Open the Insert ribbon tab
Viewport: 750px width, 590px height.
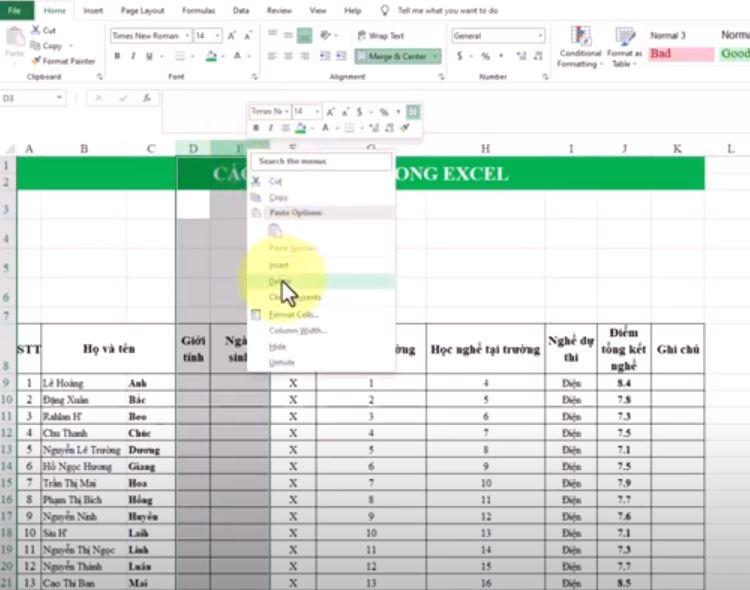93,11
